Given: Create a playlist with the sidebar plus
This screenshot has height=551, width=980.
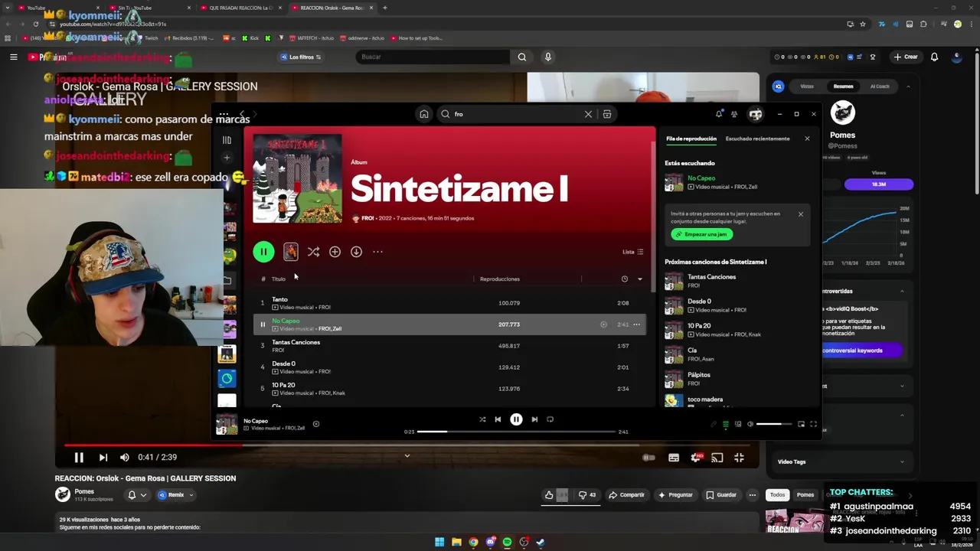Looking at the screenshot, I should 227,158.
